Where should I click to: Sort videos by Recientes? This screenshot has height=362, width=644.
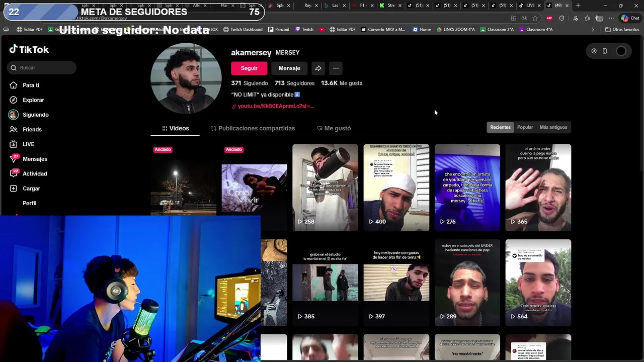[x=500, y=127]
